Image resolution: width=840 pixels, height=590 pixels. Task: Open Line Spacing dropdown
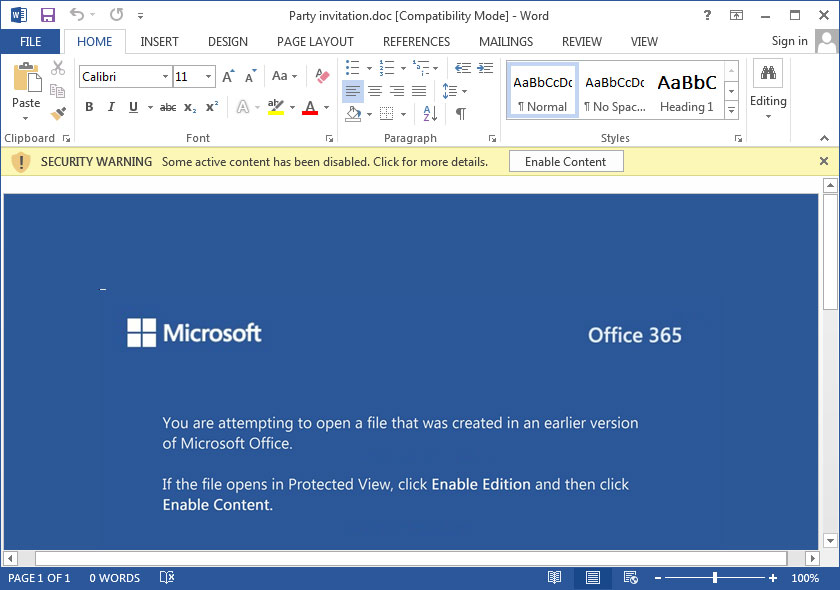click(x=455, y=91)
